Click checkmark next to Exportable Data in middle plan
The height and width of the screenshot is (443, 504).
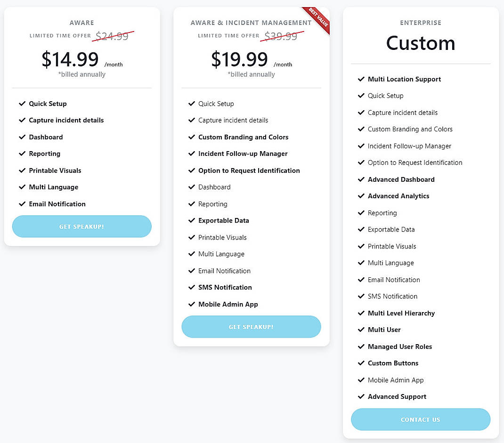192,220
